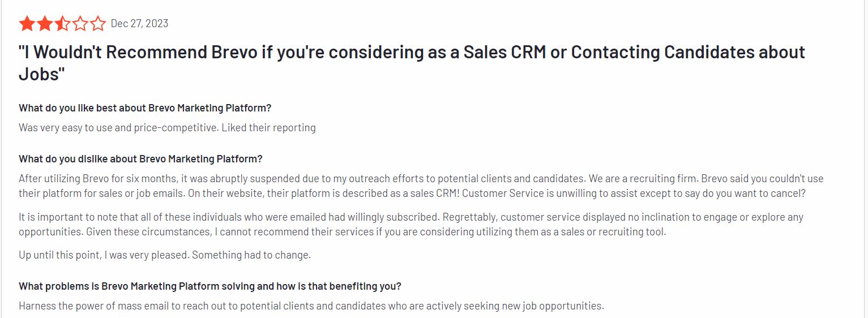Select the "What problems is Brevo" heading
Screen dimensions: 868x318
click(x=210, y=286)
